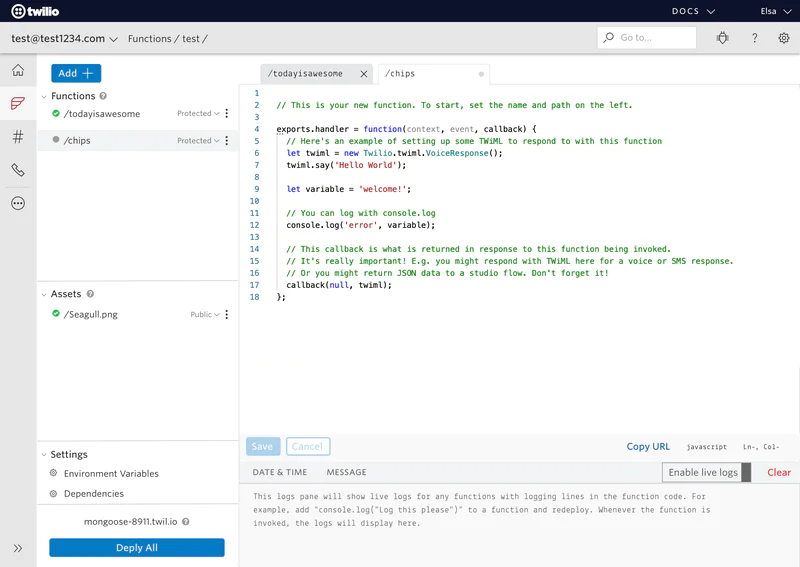The height and width of the screenshot is (567, 800).
Task: Click the Deploy All button
Action: click(x=137, y=548)
